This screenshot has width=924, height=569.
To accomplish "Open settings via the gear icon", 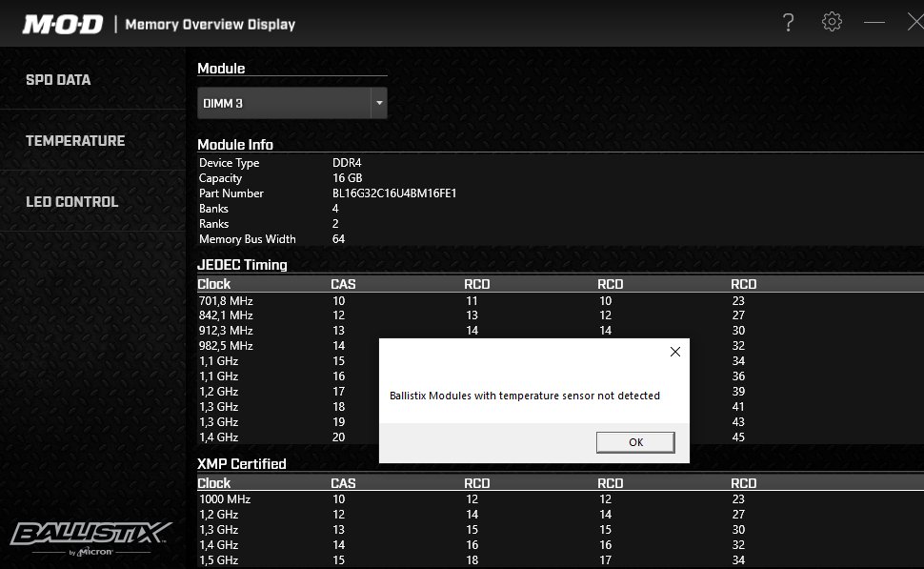I will 832,23.
